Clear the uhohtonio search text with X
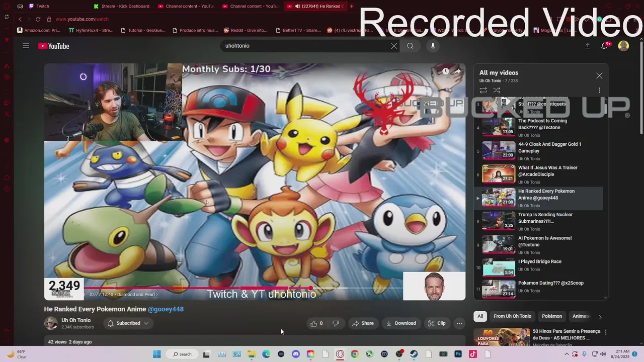Image resolution: width=644 pixels, height=362 pixels. [394, 46]
